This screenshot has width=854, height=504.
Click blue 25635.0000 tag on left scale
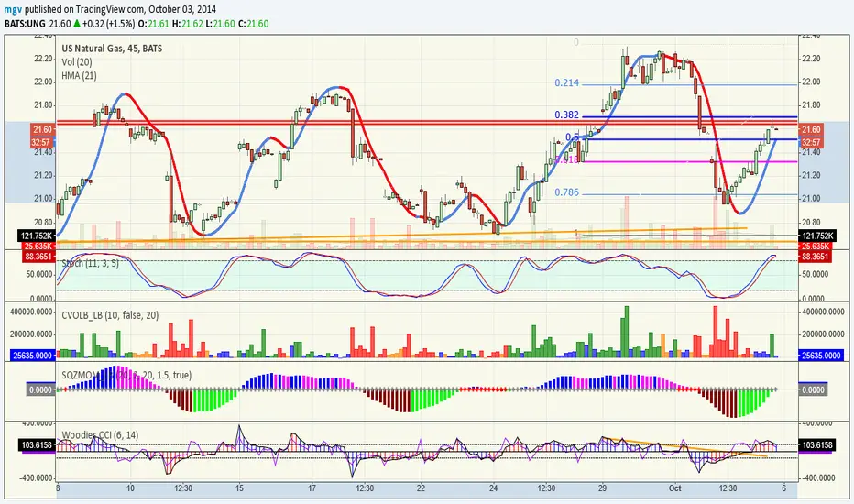[32, 356]
